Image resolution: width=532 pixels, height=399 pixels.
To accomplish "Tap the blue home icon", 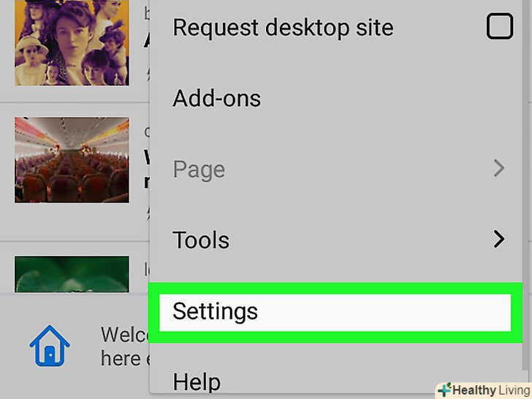I will point(50,346).
